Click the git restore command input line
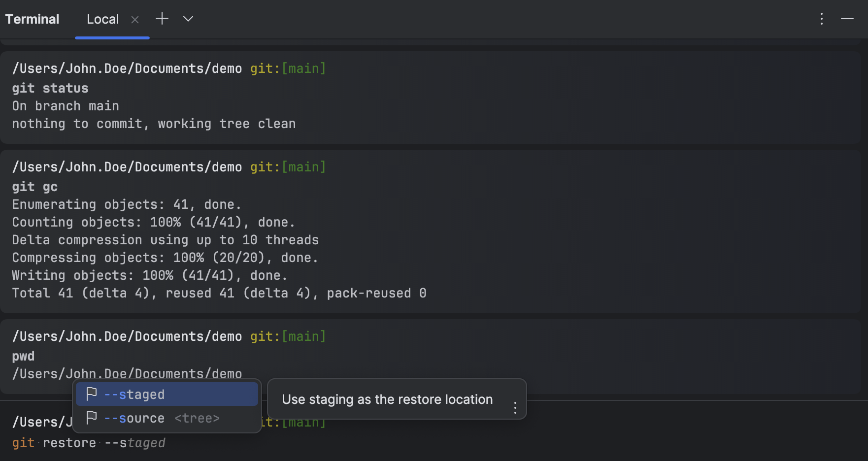The height and width of the screenshot is (461, 868). pos(89,442)
